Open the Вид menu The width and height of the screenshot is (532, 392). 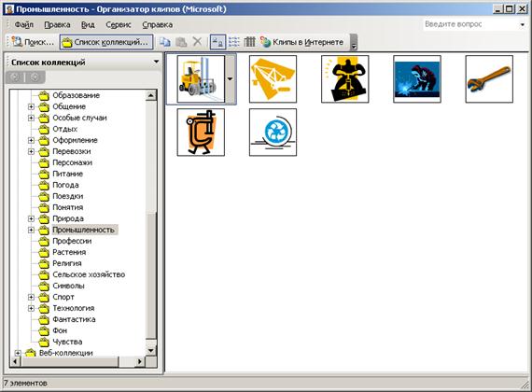tap(88, 25)
